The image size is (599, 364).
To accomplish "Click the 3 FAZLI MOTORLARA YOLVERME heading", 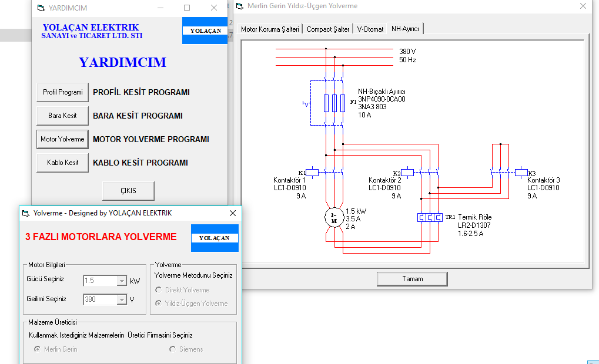I will [x=101, y=237].
